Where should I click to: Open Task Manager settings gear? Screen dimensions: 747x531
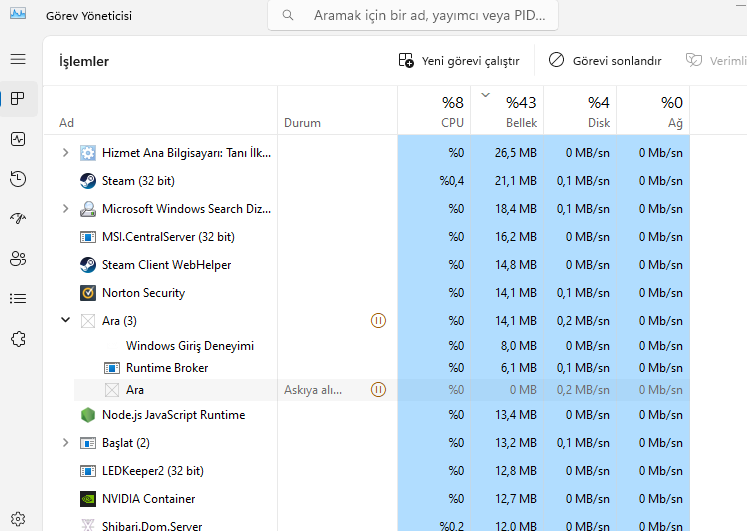[18, 519]
